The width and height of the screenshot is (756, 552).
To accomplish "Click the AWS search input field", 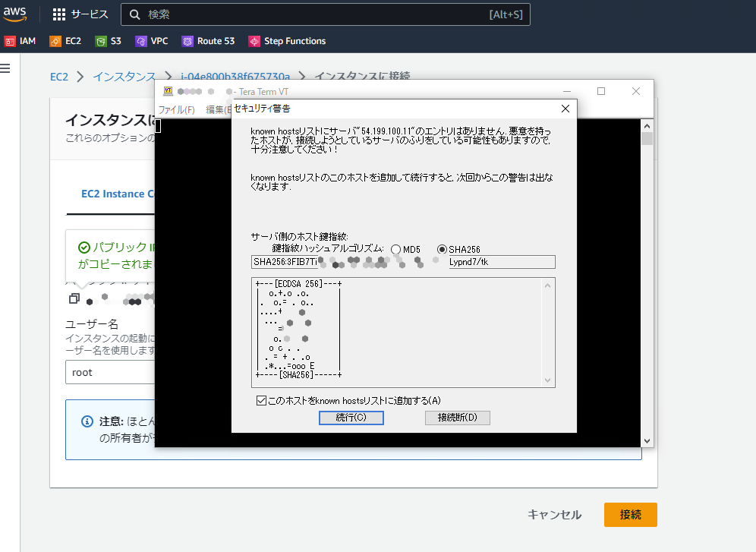I will click(326, 14).
